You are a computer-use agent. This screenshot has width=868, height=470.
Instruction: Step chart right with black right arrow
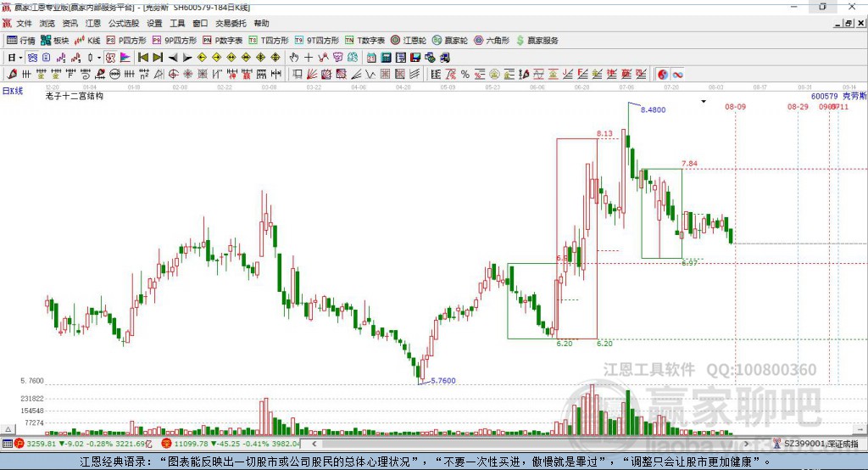tap(187, 58)
